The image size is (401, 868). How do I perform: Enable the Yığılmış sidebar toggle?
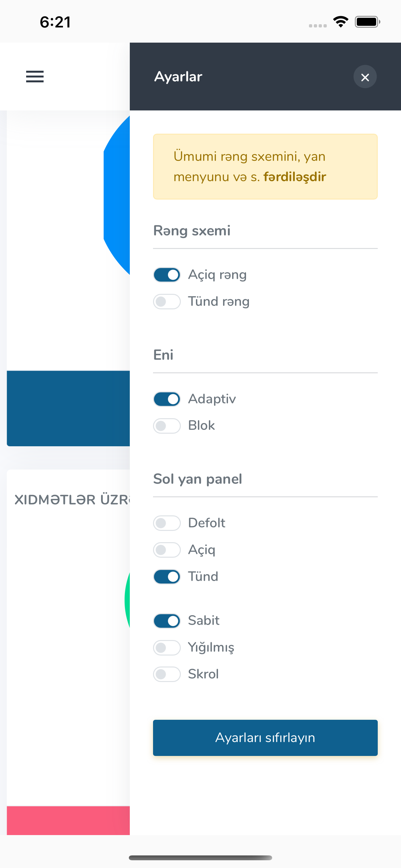[x=167, y=648]
